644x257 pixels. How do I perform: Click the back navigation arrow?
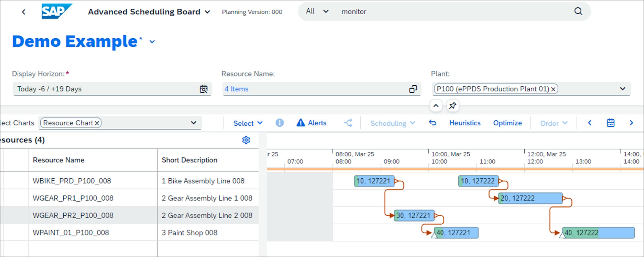click(24, 12)
